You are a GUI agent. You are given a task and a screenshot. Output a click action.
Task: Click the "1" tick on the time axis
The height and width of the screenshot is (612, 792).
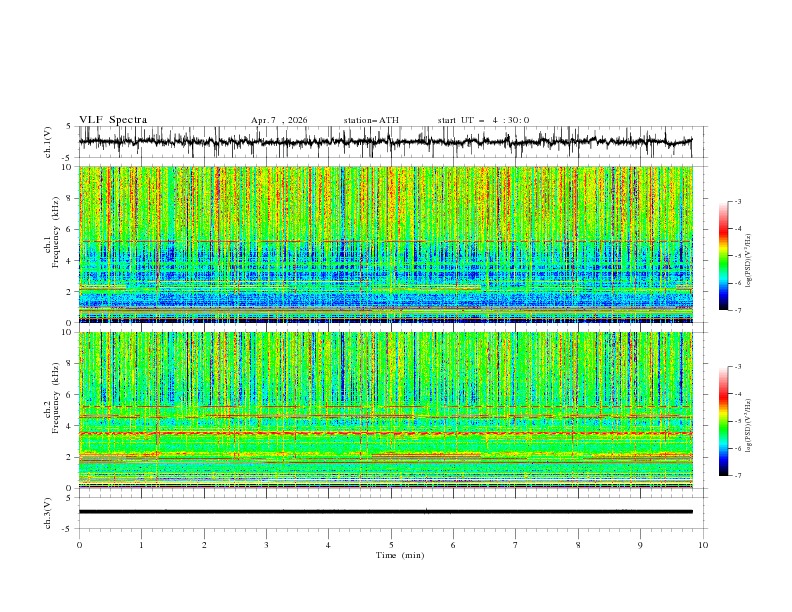[x=141, y=545]
